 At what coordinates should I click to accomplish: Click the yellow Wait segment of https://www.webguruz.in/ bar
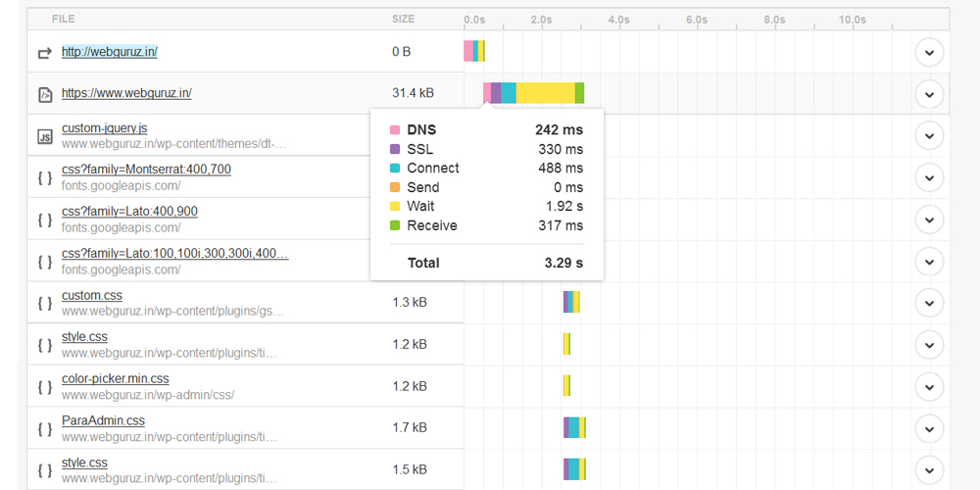pos(545,93)
